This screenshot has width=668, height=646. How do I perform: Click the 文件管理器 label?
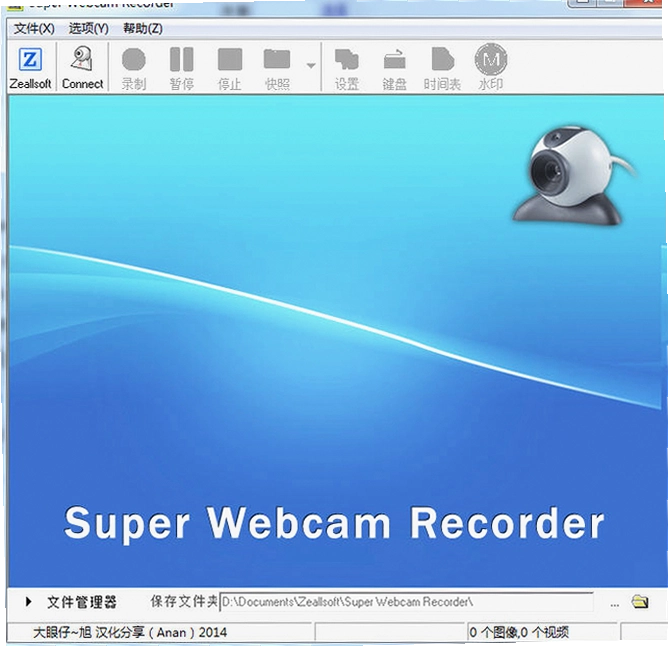pyautogui.click(x=82, y=602)
